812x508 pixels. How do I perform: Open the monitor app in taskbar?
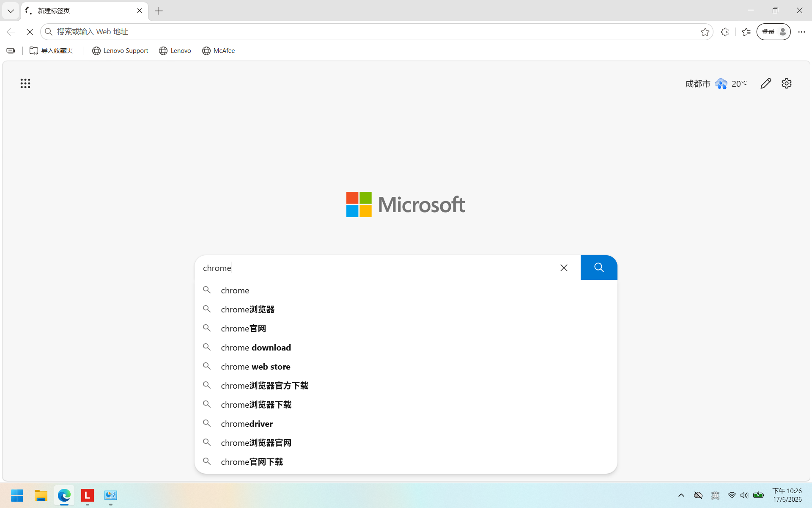click(111, 495)
